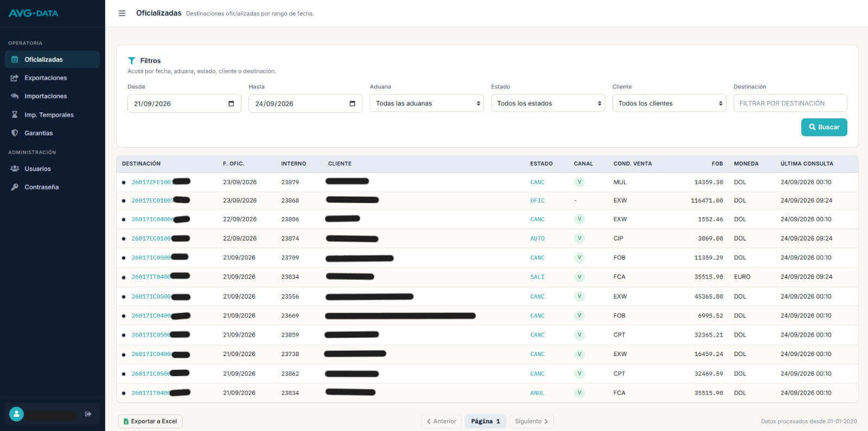Click OFIC status in row 23868
The width and height of the screenshot is (868, 431).
537,201
